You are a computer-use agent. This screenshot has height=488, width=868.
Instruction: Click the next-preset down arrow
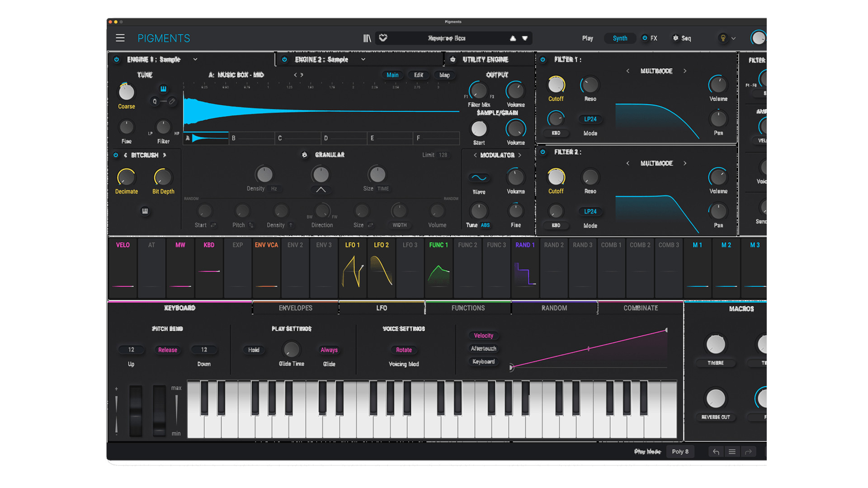tap(525, 38)
